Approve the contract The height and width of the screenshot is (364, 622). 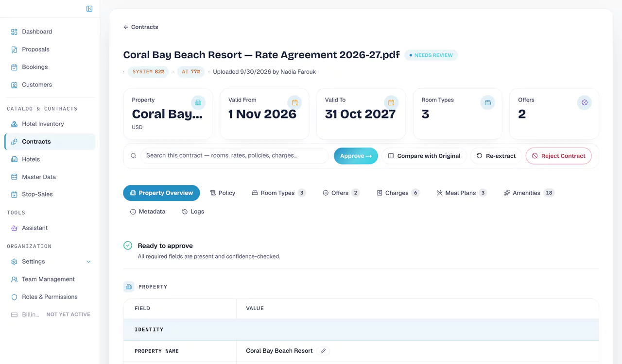point(356,156)
